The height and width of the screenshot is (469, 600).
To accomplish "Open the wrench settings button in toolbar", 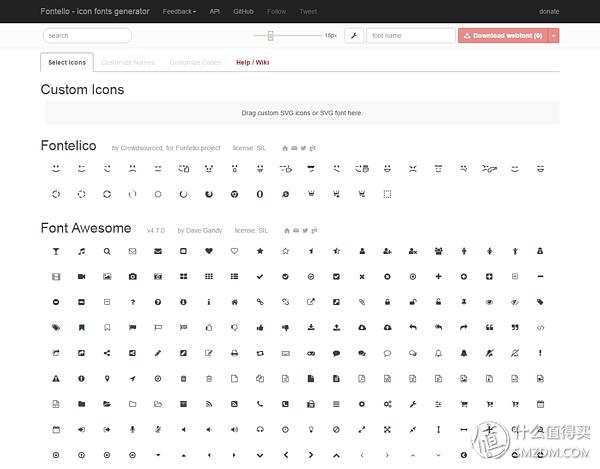I will click(354, 36).
